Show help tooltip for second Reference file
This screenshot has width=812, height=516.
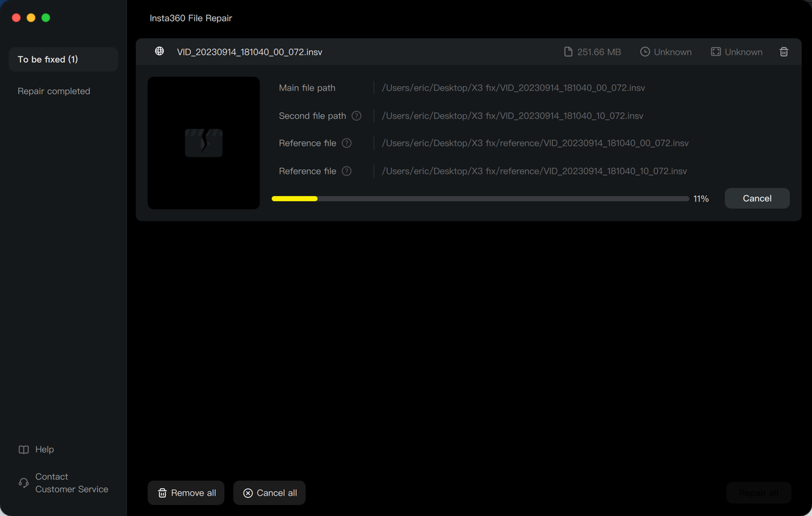[346, 171]
